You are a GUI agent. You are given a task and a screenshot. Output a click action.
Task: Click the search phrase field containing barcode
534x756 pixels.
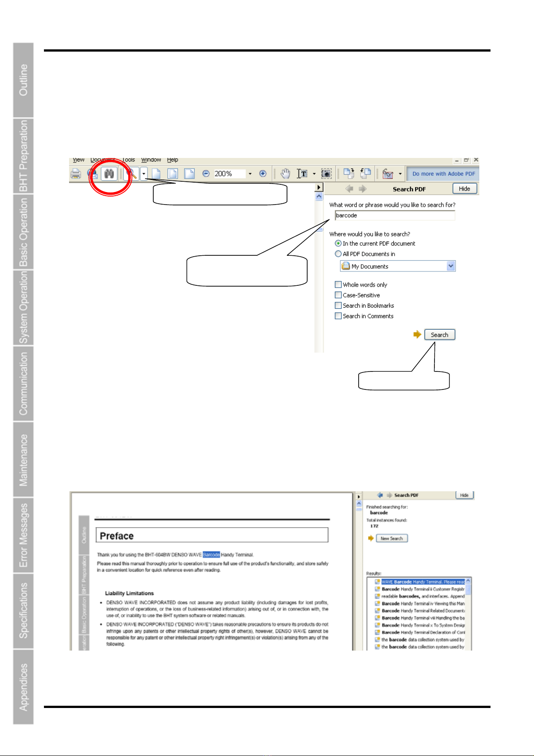(395, 215)
